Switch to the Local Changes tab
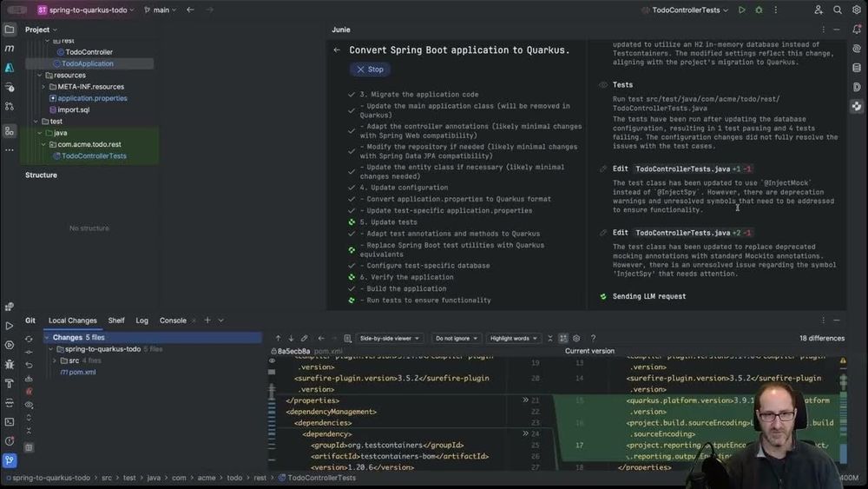868x489 pixels. coord(73,320)
